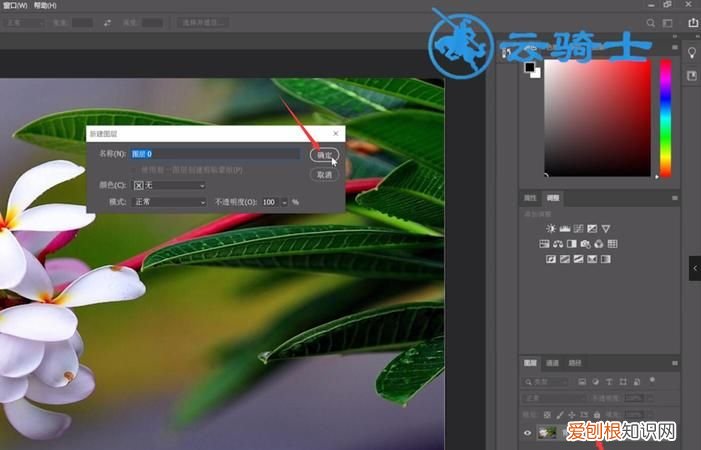Open the 不透明度 opacity slider arrow

point(284,202)
